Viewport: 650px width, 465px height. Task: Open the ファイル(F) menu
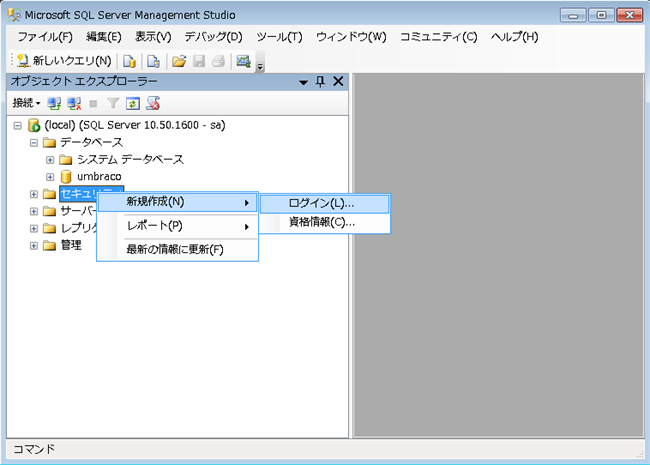click(x=45, y=37)
